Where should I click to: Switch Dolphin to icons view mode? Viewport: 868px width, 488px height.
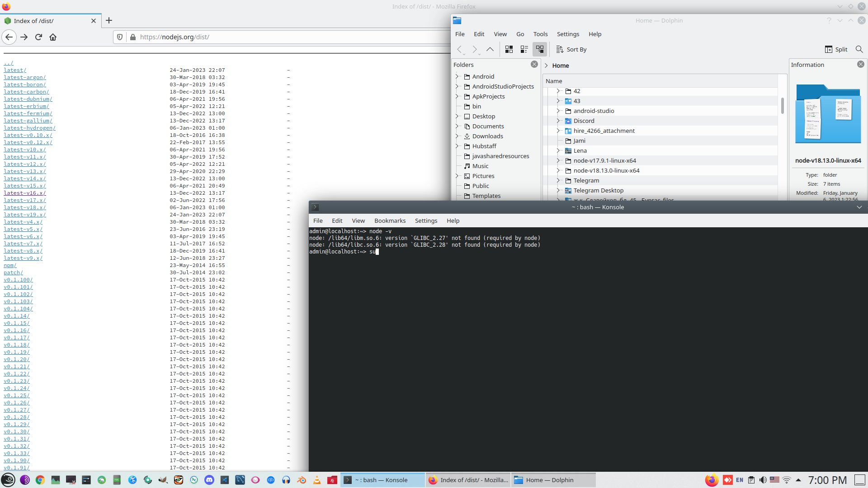[x=509, y=49]
